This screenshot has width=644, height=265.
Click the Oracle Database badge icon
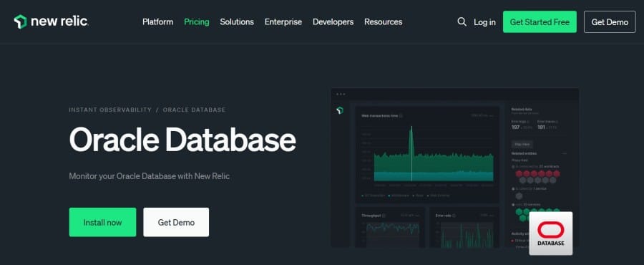click(551, 233)
